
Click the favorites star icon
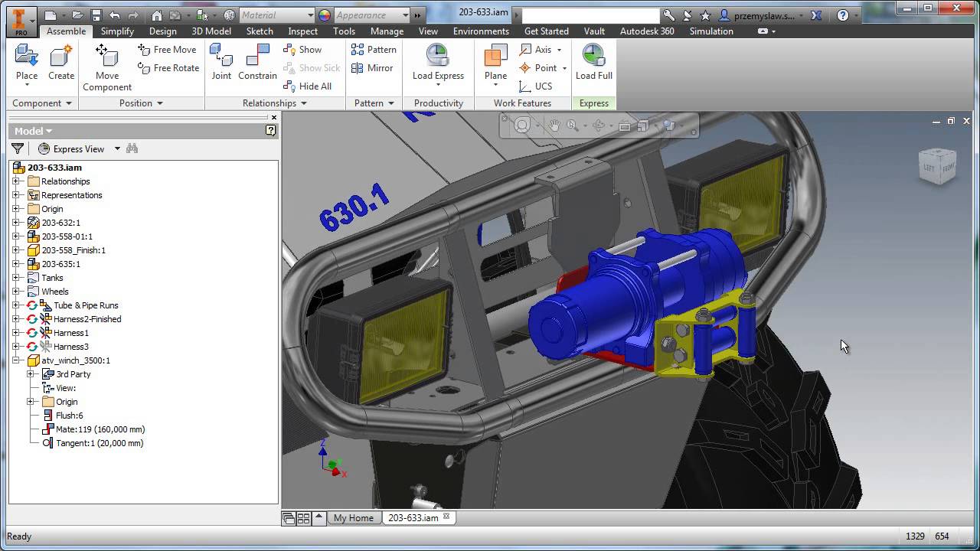click(x=704, y=15)
